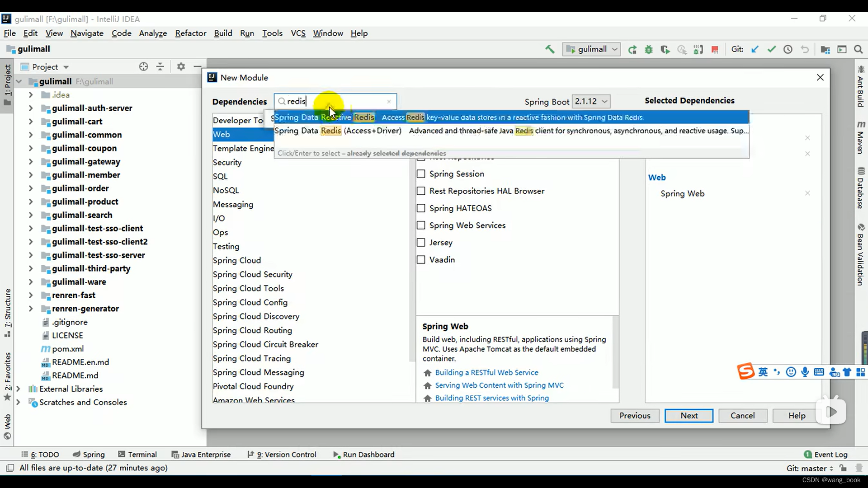Open the gulimall run configuration dropdown
Screen dimensions: 868x488
[591, 49]
